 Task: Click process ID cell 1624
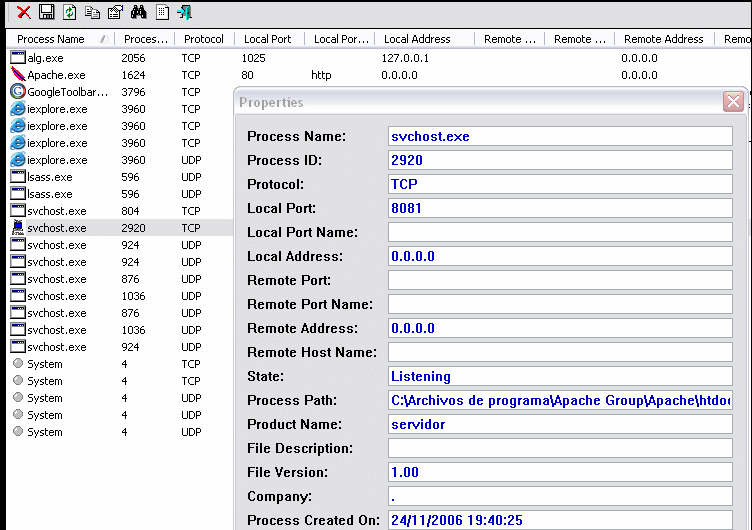tap(133, 75)
